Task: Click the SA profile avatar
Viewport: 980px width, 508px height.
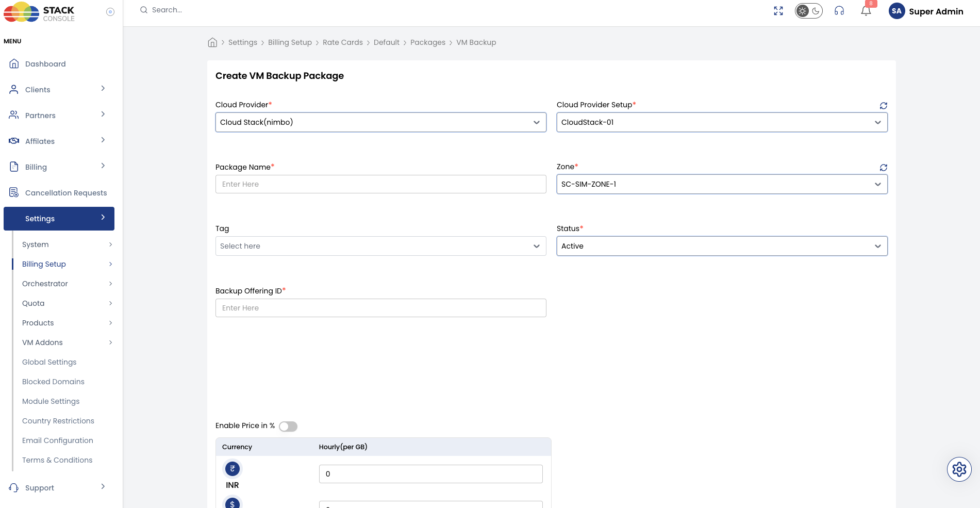Action: tap(897, 11)
